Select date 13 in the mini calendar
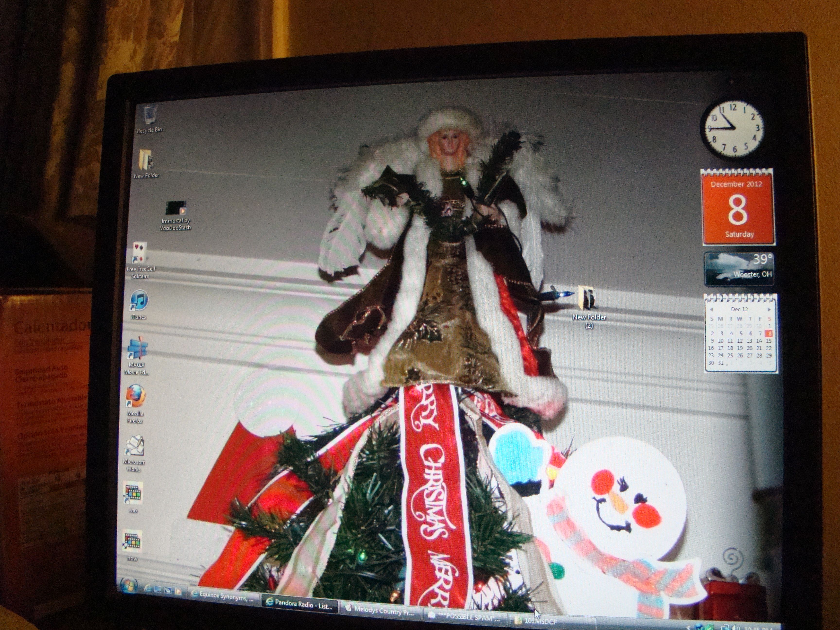The height and width of the screenshot is (630, 840). pos(749,341)
